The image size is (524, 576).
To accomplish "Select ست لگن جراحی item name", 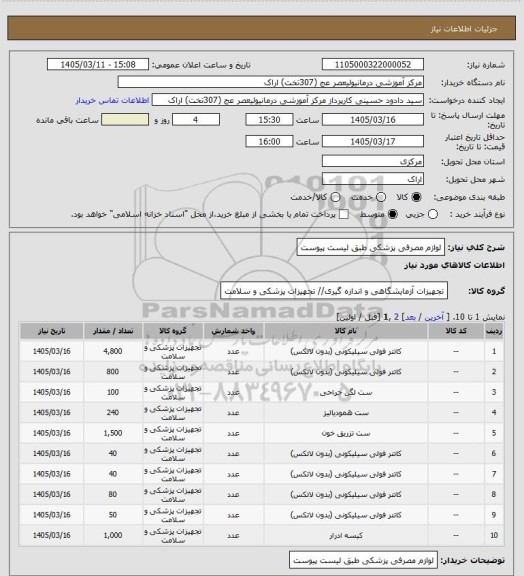I will pyautogui.click(x=346, y=393).
